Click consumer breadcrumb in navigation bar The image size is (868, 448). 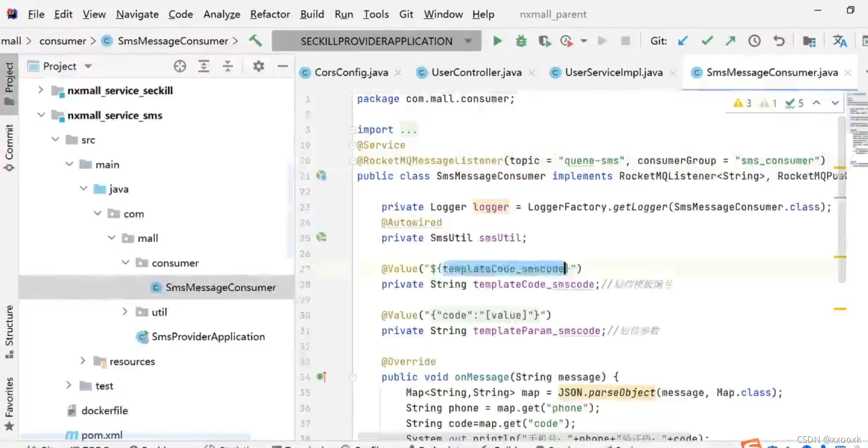(63, 41)
